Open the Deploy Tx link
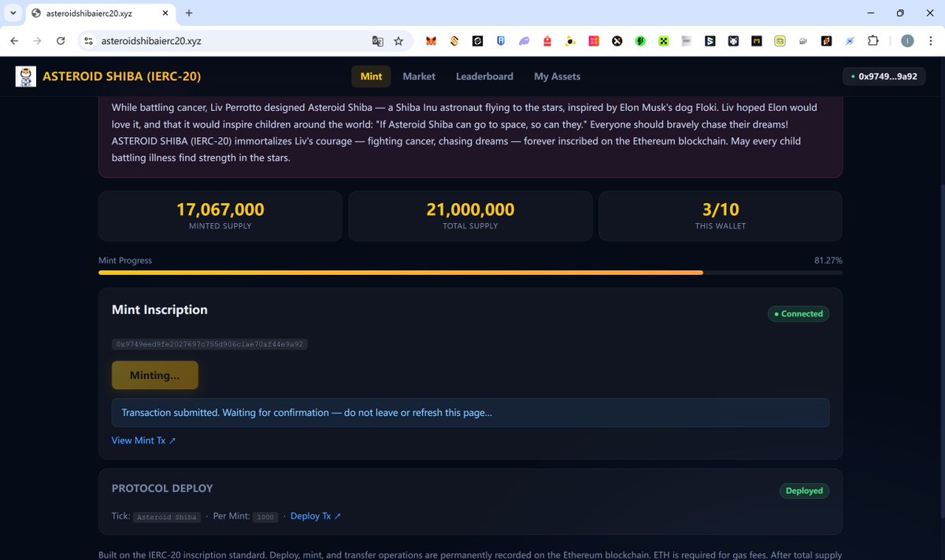Viewport: 945px width, 560px height. [316, 516]
